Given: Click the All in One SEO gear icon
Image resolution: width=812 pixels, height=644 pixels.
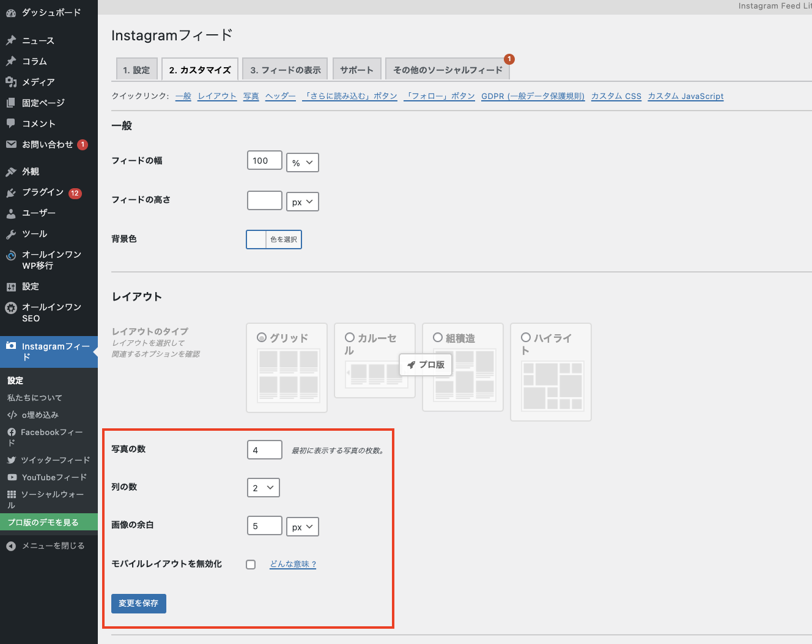Looking at the screenshot, I should (x=11, y=308).
